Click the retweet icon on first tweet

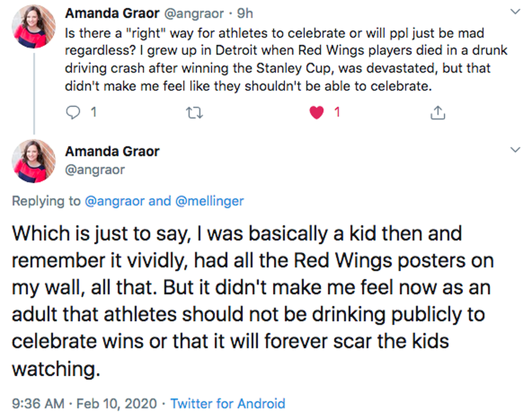pyautogui.click(x=195, y=112)
